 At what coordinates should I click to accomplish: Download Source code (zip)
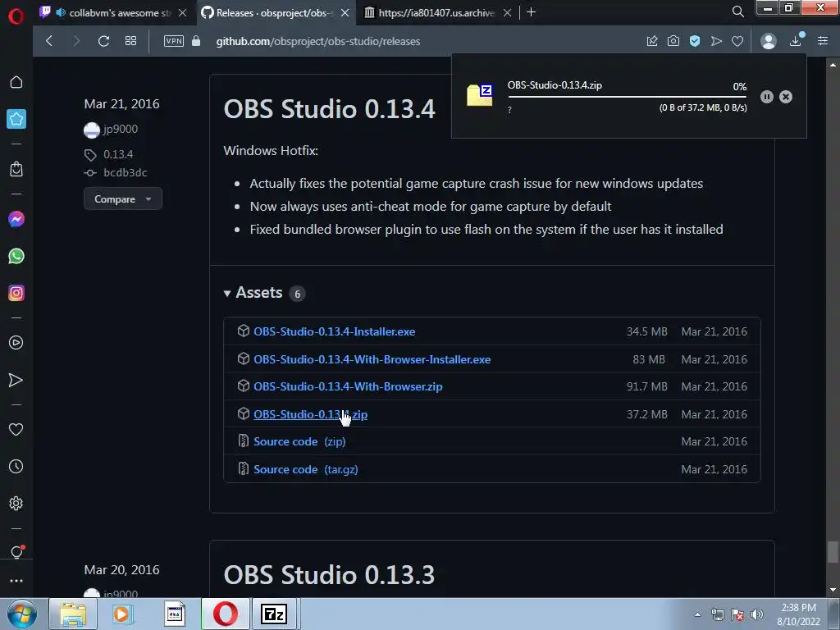pyautogui.click(x=299, y=442)
